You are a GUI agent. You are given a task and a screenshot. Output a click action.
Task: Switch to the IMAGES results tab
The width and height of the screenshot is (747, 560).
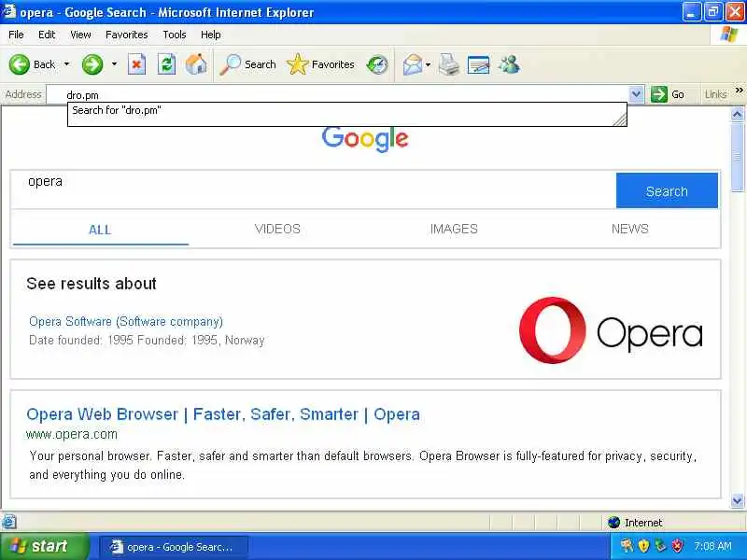point(454,229)
